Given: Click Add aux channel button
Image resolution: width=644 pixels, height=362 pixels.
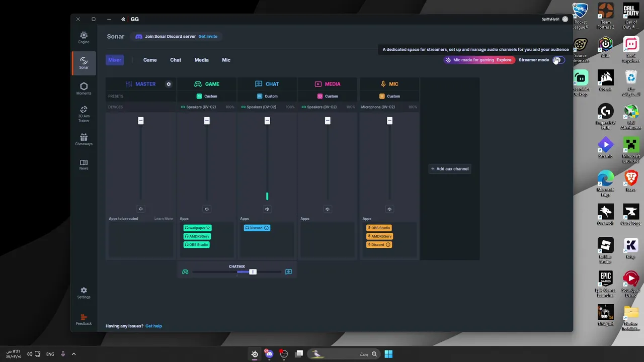Looking at the screenshot, I should 450,169.
